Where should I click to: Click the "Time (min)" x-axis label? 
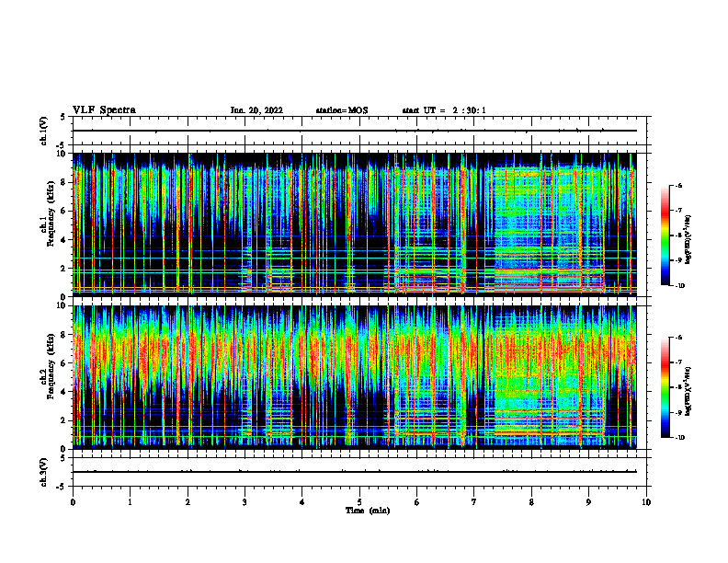368,511
